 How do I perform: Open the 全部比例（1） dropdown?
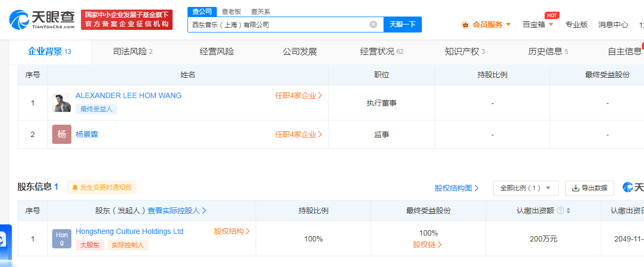click(526, 188)
